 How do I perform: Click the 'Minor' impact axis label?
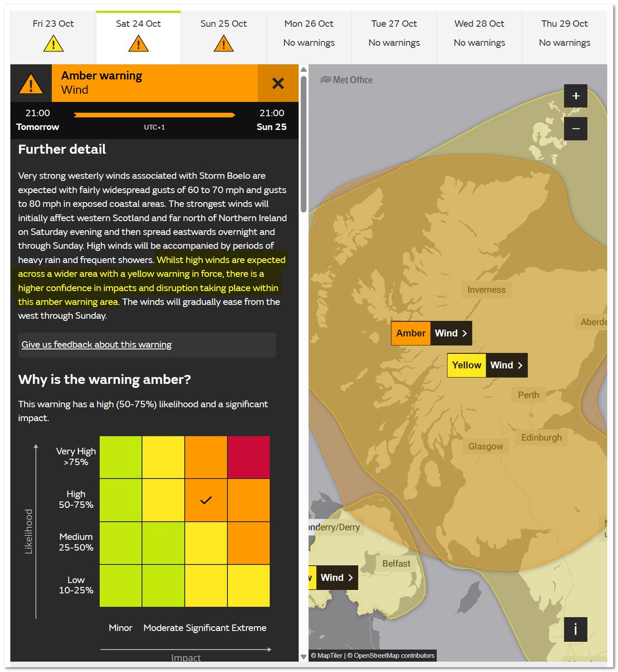(x=120, y=628)
